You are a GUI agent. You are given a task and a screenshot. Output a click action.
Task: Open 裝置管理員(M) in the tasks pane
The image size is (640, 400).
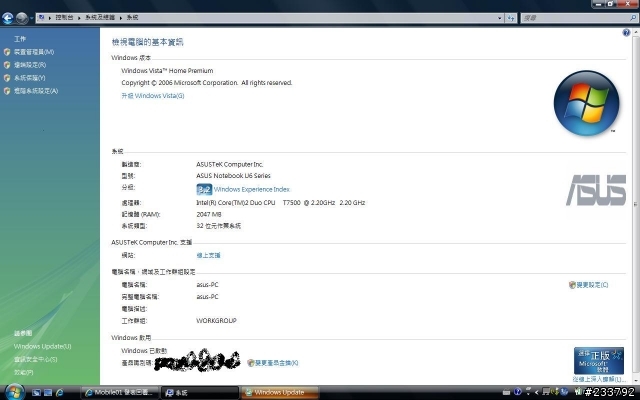tap(34, 52)
